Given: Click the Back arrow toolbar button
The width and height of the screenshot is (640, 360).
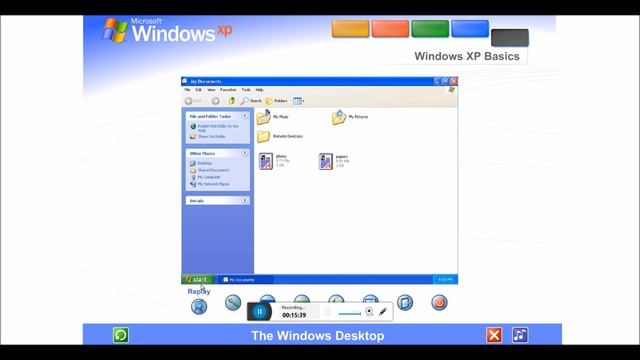Looking at the screenshot, I should pyautogui.click(x=193, y=101).
